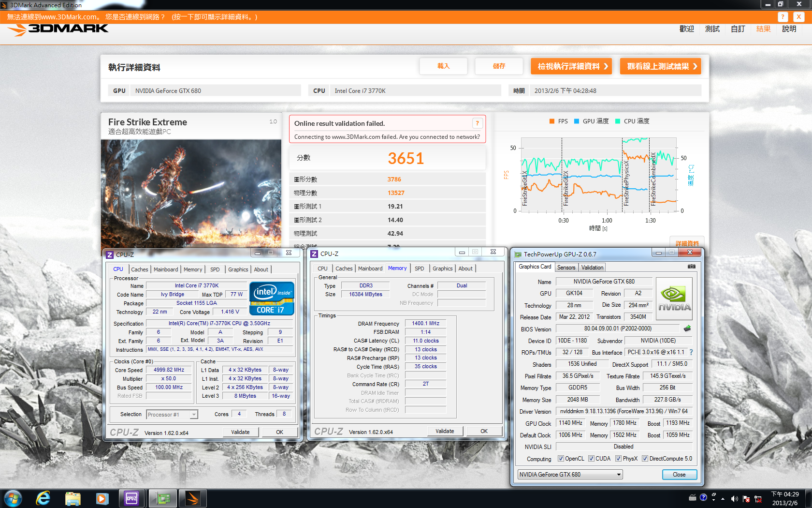This screenshot has width=812, height=508.
Task: Click the 3DMark logo in the header
Action: (58, 30)
